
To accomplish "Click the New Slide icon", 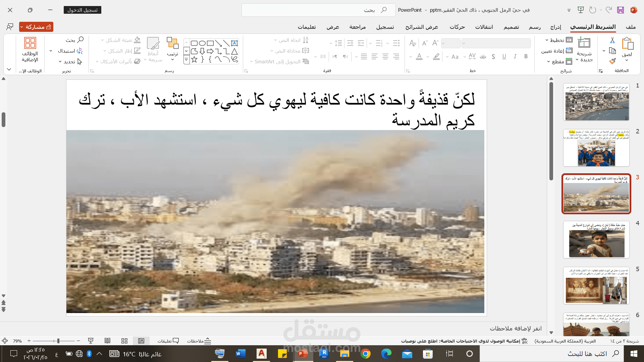I will (584, 43).
